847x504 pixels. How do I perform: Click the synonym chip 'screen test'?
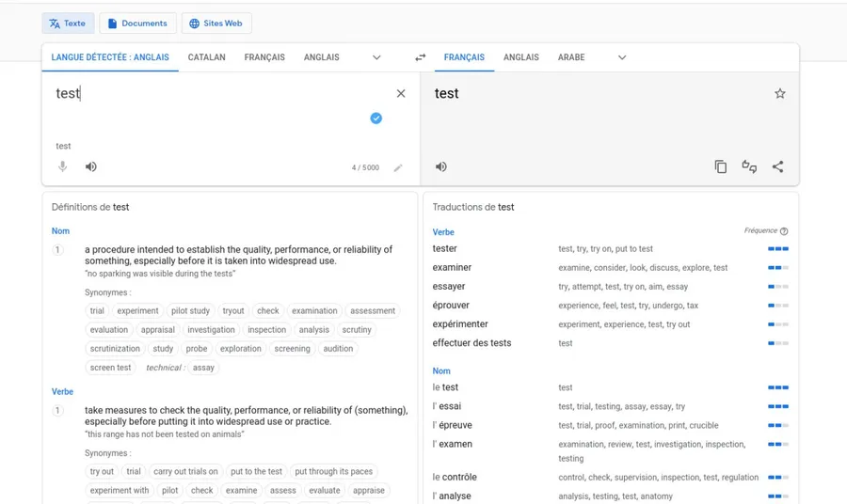[111, 368]
